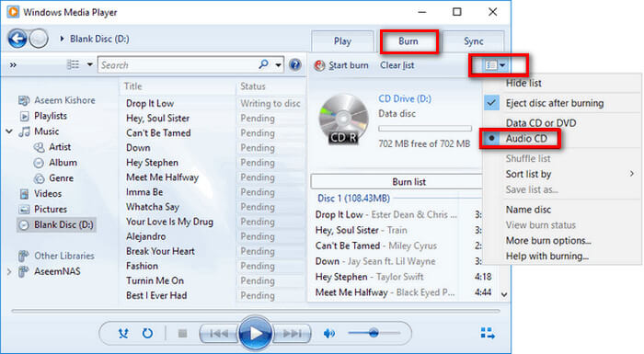Skip to the previous track

coord(219,333)
